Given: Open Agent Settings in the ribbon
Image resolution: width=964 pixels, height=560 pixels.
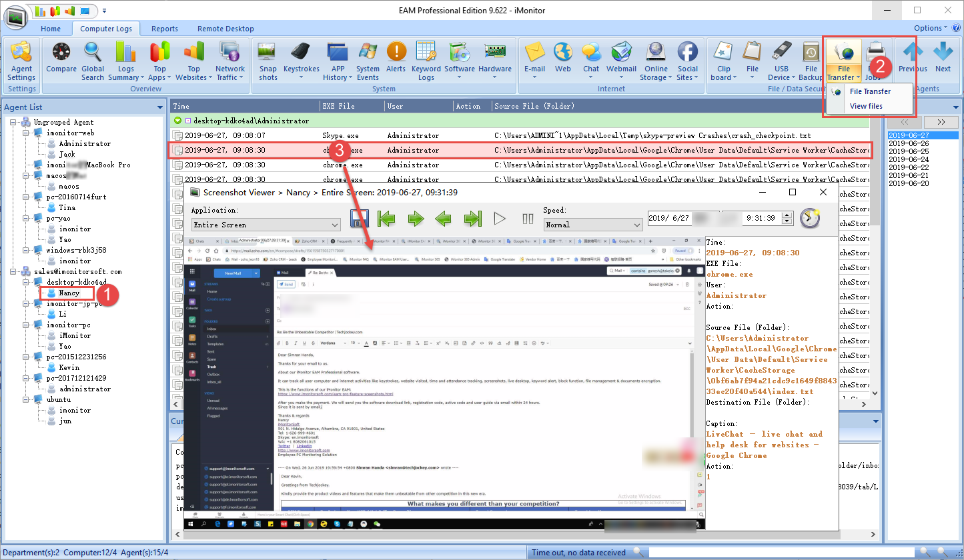Looking at the screenshot, I should pyautogui.click(x=21, y=61).
